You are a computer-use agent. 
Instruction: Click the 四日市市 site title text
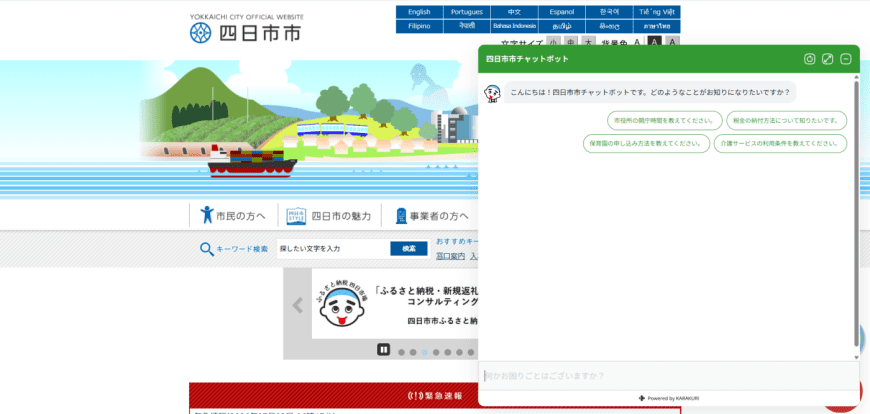coord(260,33)
